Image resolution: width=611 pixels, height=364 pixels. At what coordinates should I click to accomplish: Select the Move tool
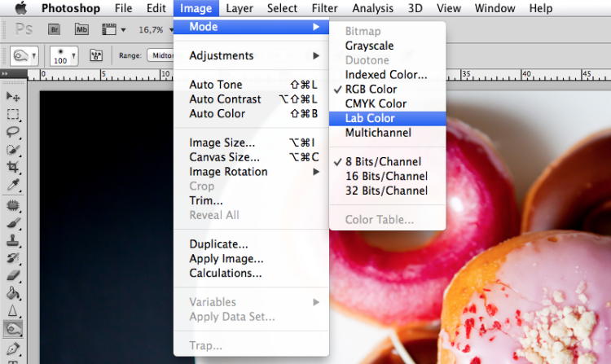13,96
